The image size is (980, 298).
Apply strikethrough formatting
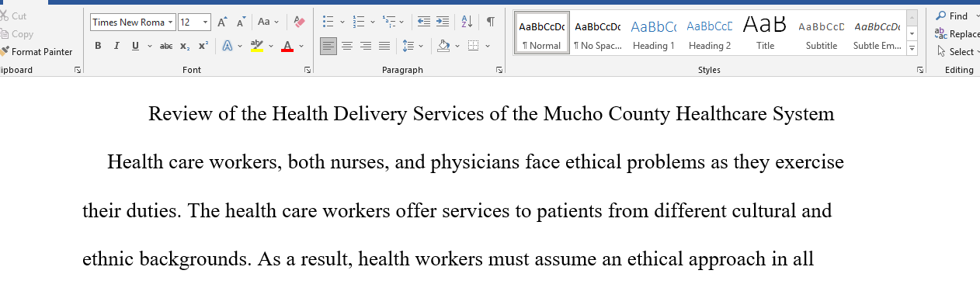[x=166, y=46]
